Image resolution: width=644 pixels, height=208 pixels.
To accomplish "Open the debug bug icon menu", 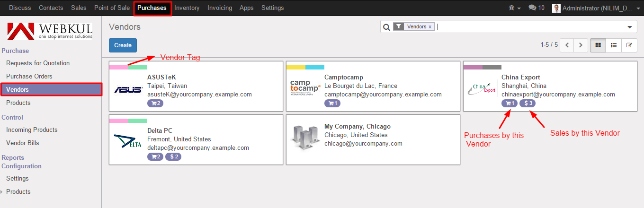I will (x=514, y=8).
